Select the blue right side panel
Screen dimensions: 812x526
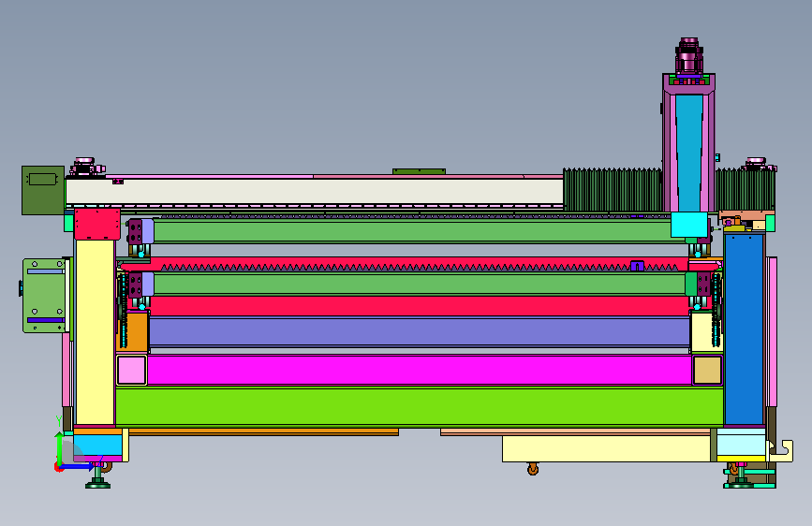[745, 329]
